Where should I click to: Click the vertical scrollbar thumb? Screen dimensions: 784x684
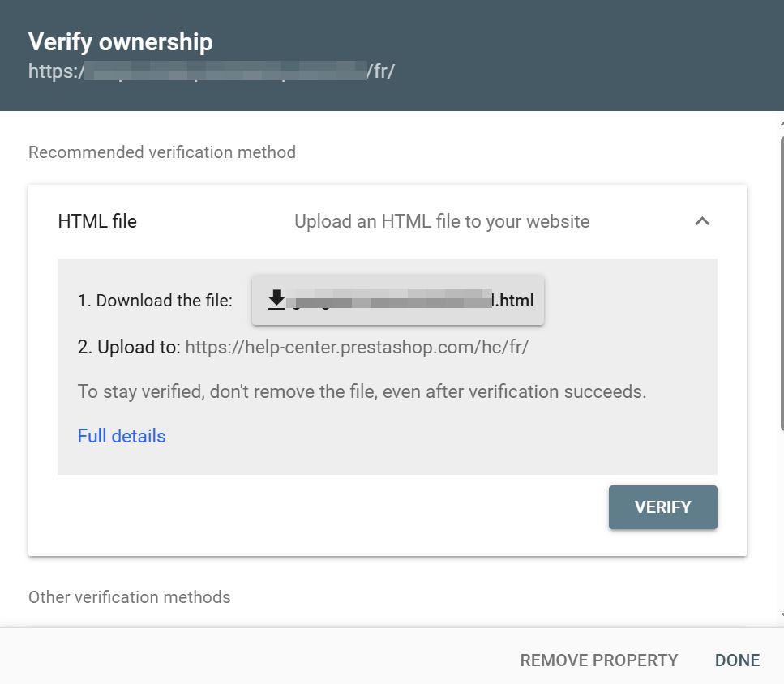[781, 284]
